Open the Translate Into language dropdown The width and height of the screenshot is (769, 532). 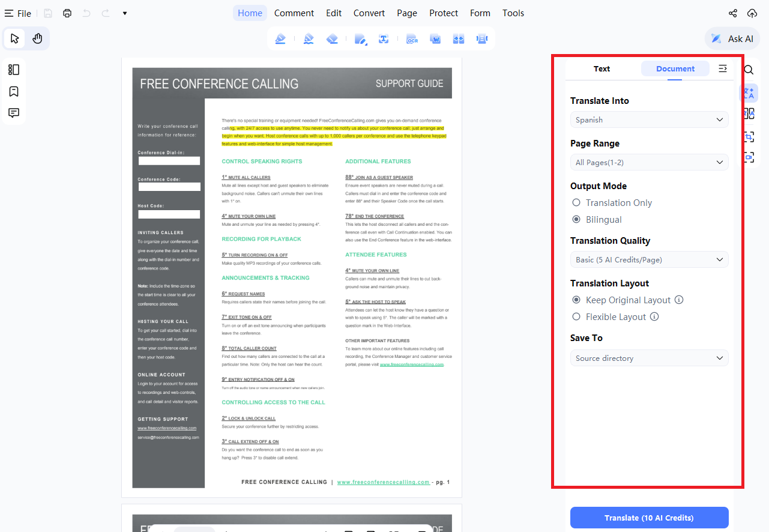coord(650,119)
